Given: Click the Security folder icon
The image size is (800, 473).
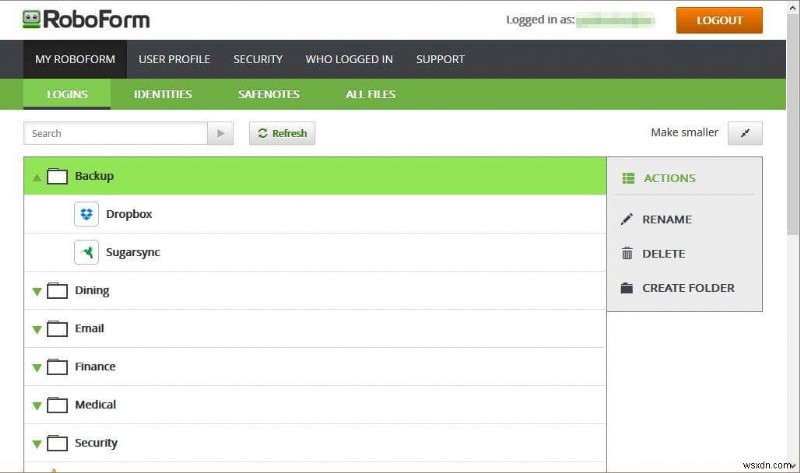Looking at the screenshot, I should pyautogui.click(x=57, y=443).
